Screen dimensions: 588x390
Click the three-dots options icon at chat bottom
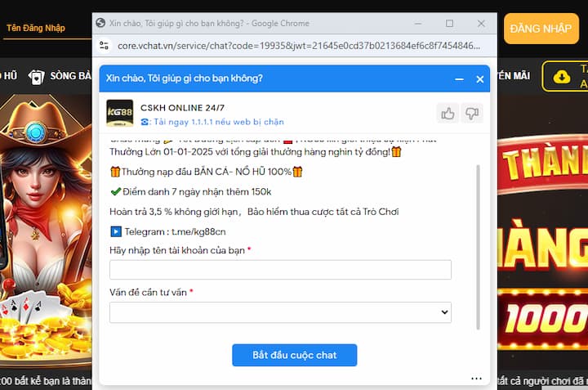[476, 378]
